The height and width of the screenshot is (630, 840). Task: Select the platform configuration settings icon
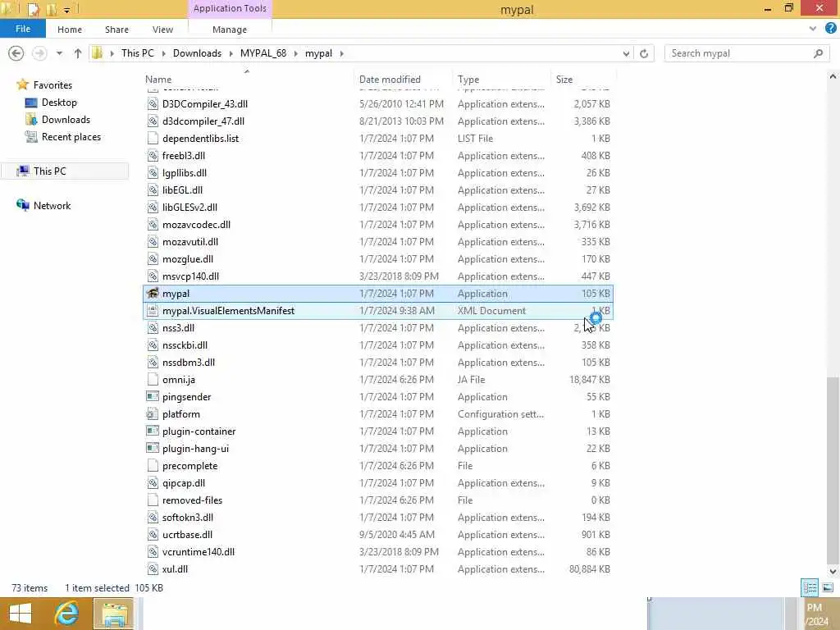click(153, 413)
